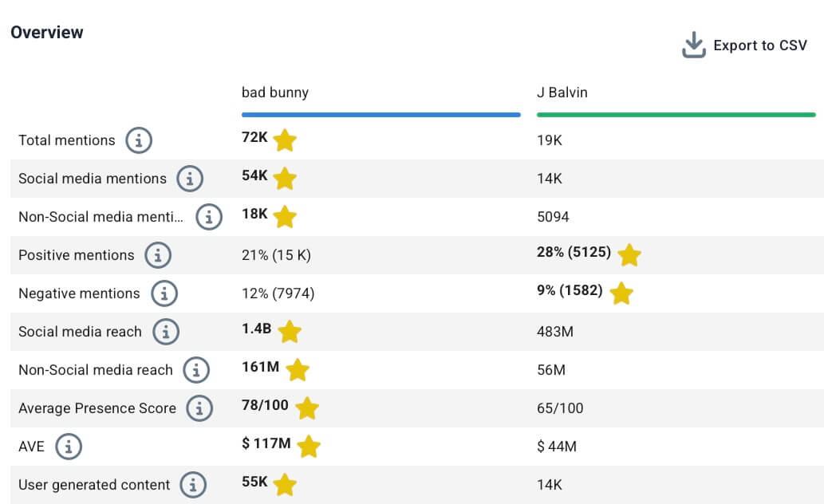Click the AVE info icon

pos(70,447)
